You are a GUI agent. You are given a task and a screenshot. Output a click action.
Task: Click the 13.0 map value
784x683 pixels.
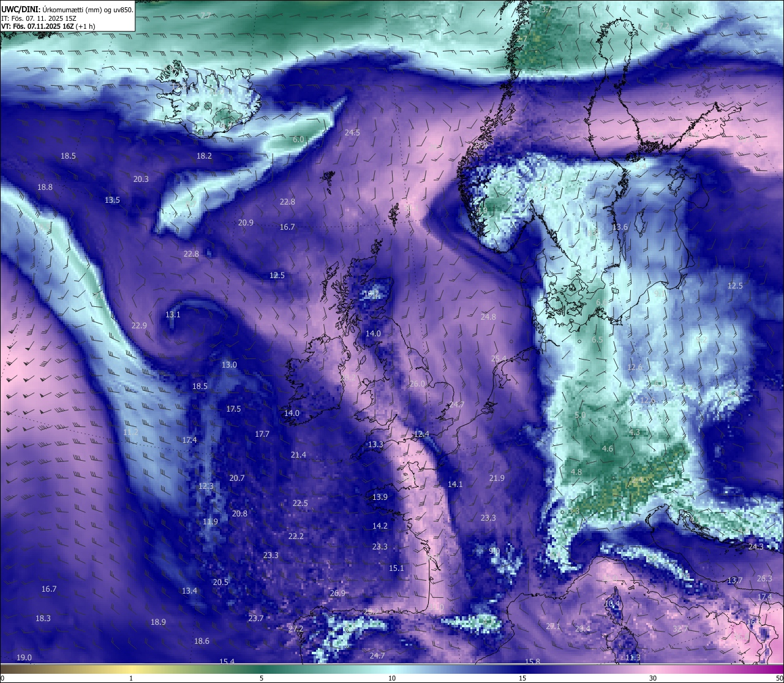(x=229, y=365)
